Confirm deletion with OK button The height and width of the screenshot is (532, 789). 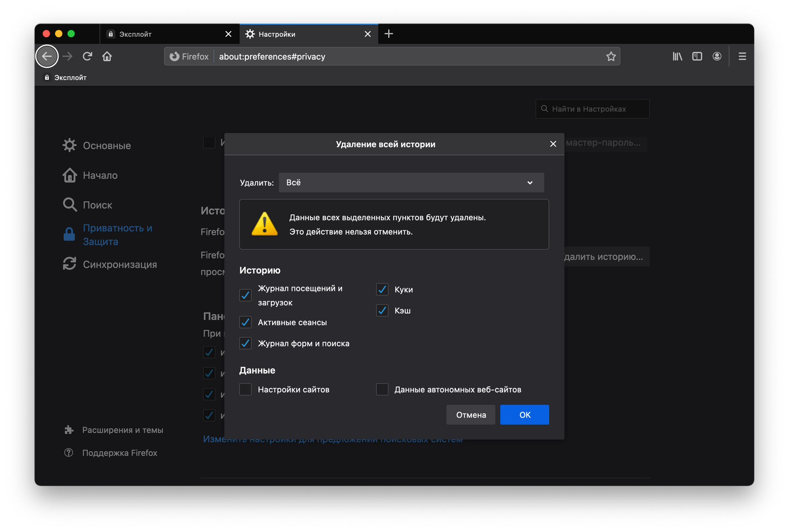point(524,414)
